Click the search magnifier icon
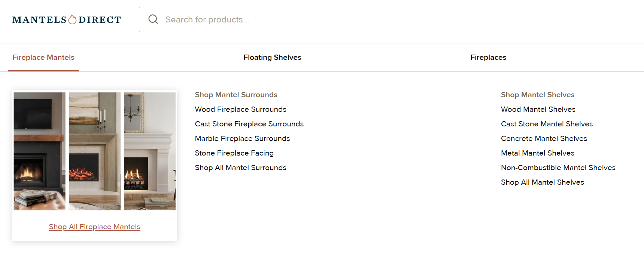Screen dimensions: 644x258 pyautogui.click(x=153, y=19)
